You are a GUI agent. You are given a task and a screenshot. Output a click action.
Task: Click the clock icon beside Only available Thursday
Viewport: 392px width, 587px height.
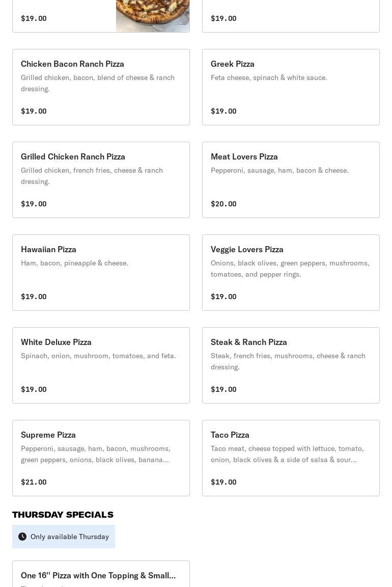[x=22, y=537]
